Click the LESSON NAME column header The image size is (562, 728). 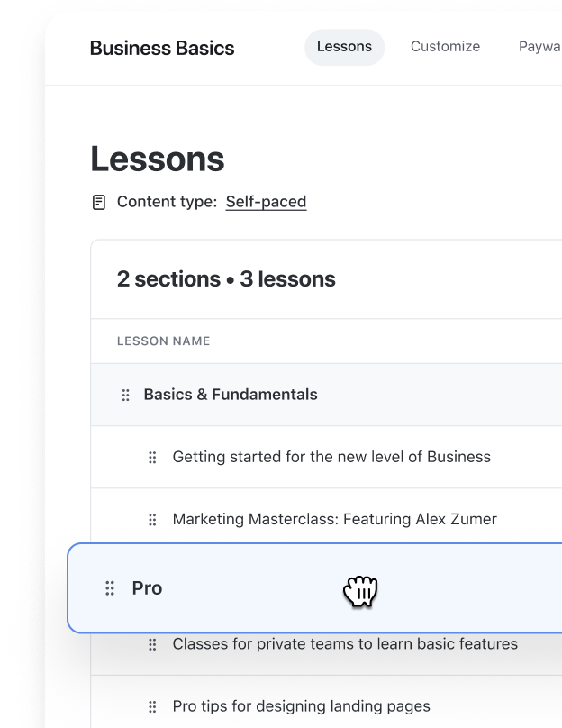(163, 341)
